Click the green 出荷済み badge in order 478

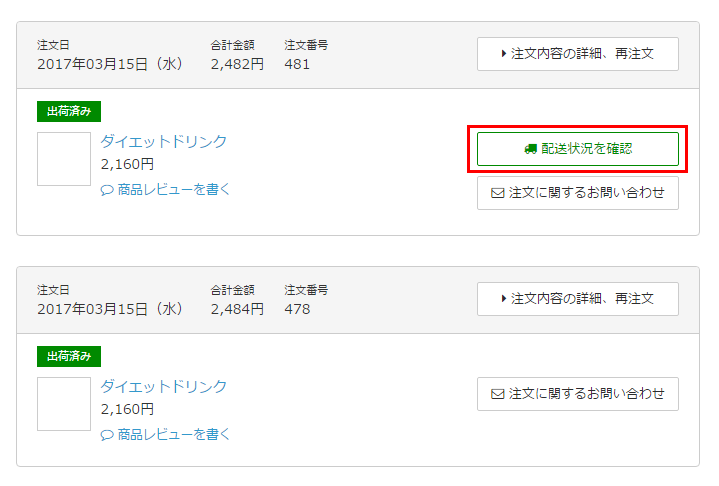coord(69,356)
